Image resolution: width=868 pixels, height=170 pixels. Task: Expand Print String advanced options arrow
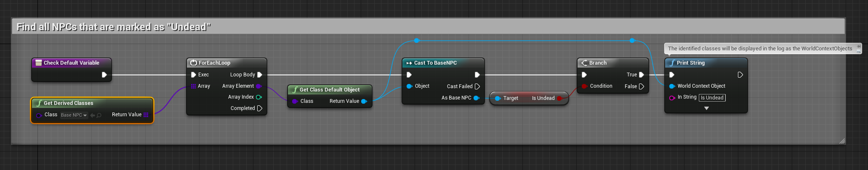coord(706,108)
